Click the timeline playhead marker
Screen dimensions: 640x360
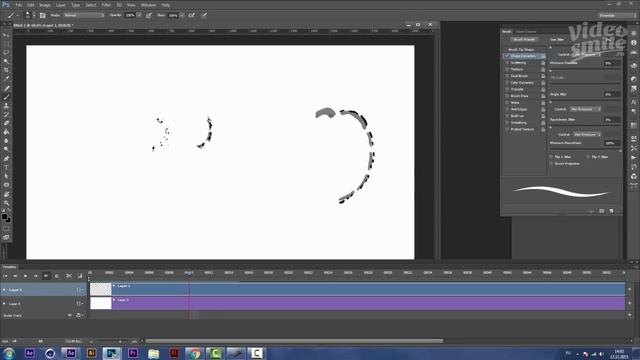(189, 273)
